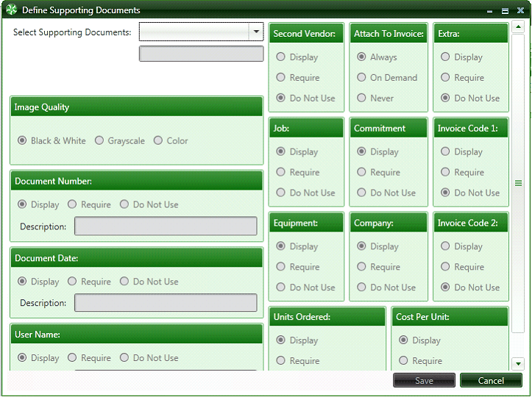
Task: Minimize the Define Supporting Documents window
Action: pyautogui.click(x=489, y=11)
